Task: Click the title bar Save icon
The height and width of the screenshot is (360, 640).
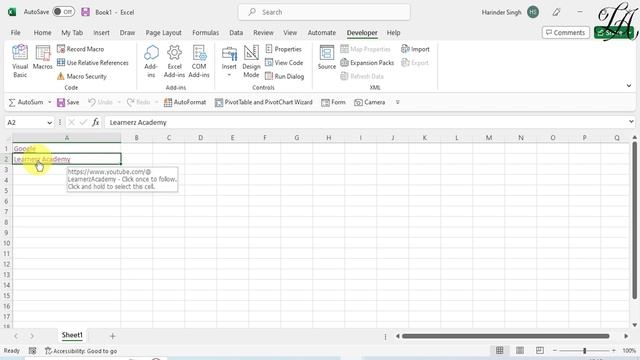Action: 85,12
